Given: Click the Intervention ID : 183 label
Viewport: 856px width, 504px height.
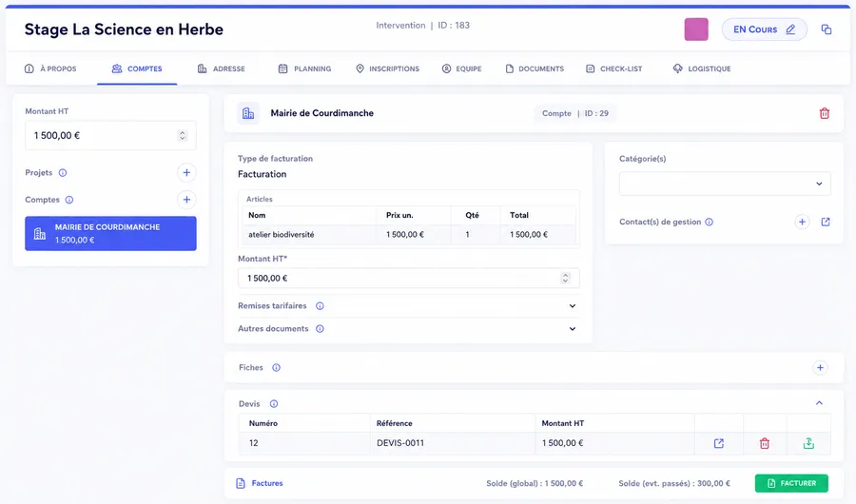Looking at the screenshot, I should pos(422,25).
